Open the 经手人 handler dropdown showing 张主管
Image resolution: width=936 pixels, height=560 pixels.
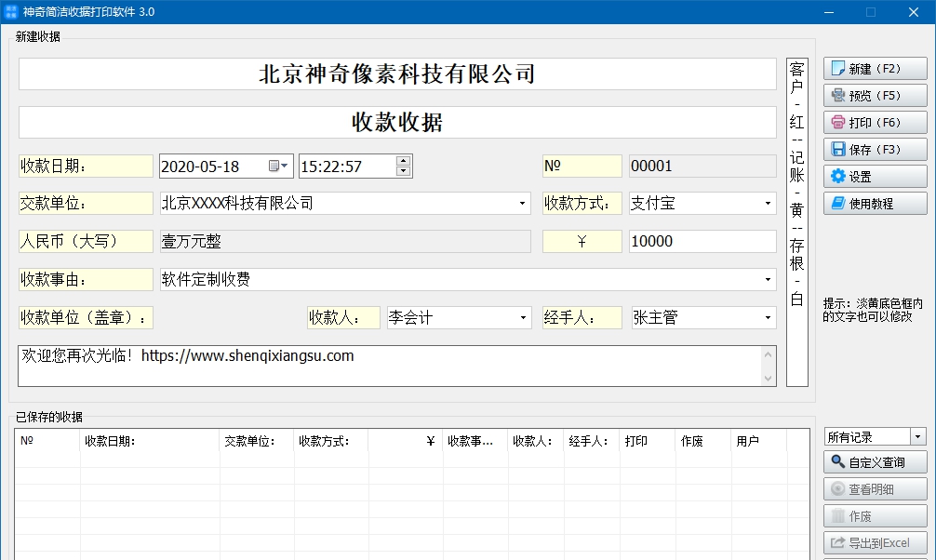tap(769, 316)
